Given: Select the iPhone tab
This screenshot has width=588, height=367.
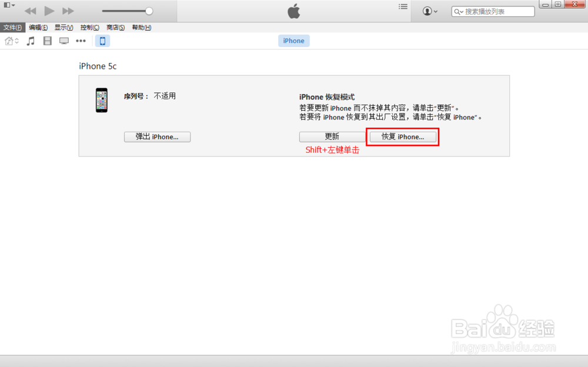Looking at the screenshot, I should pyautogui.click(x=293, y=41).
